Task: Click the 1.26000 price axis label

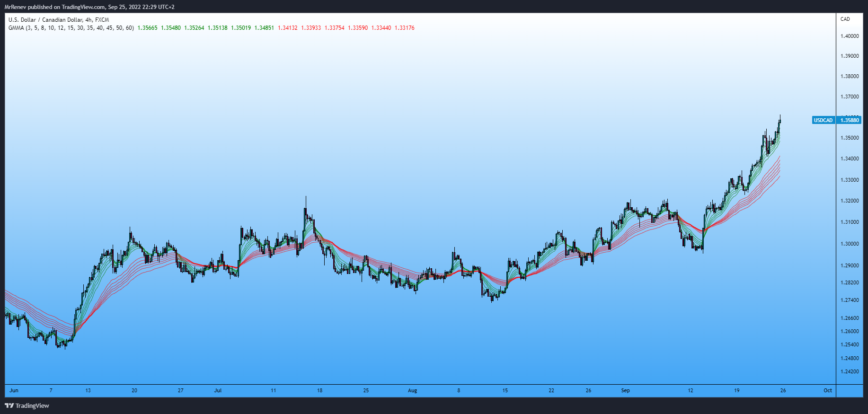Action: [850, 331]
